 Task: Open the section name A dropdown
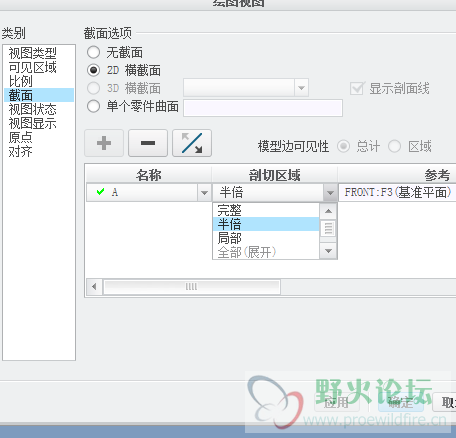coord(204,192)
